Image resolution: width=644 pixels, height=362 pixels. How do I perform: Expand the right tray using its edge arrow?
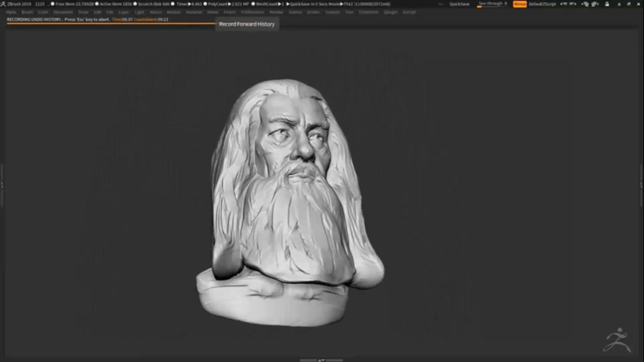(642, 183)
